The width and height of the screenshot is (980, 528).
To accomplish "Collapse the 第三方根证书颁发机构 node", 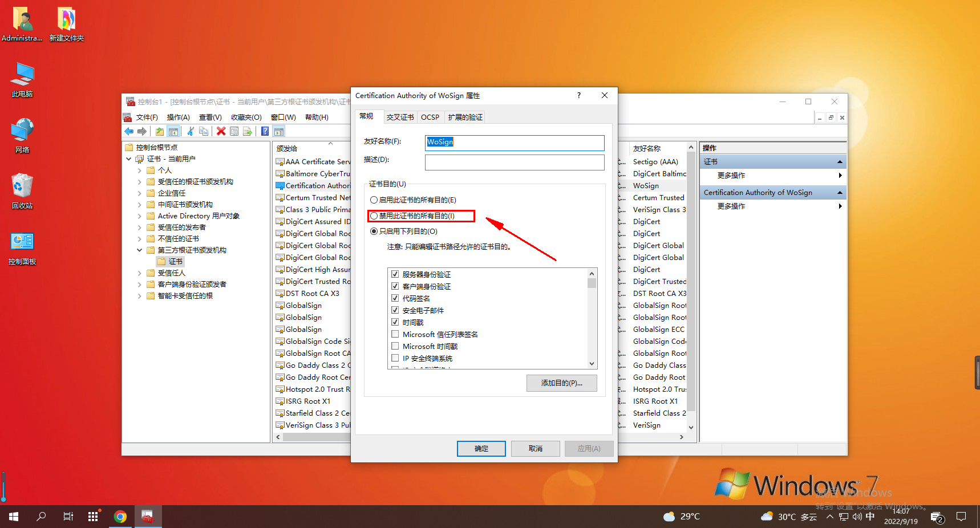I will [140, 250].
